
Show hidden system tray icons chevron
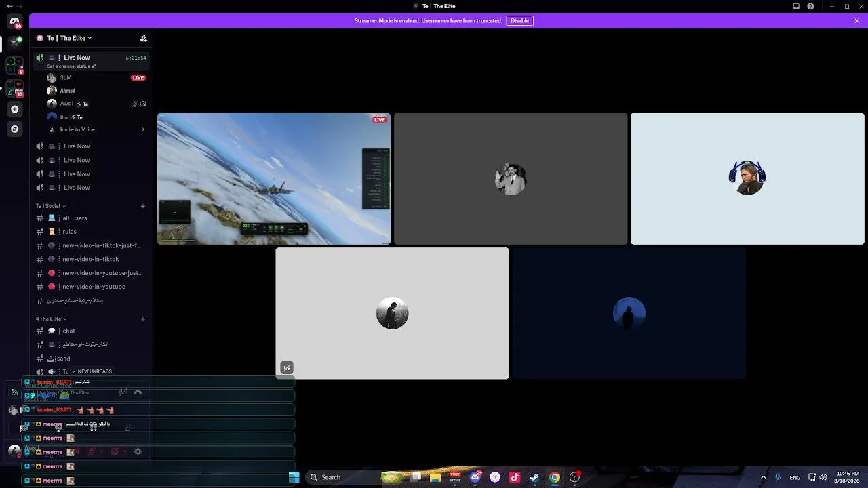763,477
